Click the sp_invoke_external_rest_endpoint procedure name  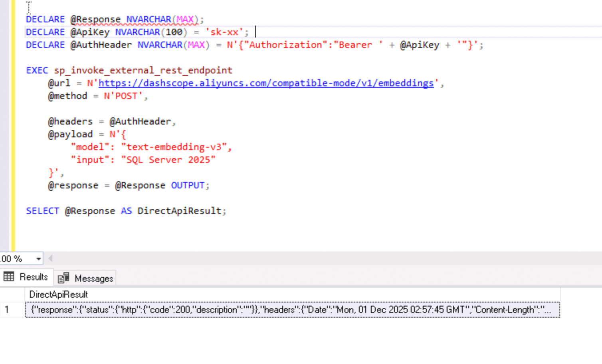[x=143, y=70]
